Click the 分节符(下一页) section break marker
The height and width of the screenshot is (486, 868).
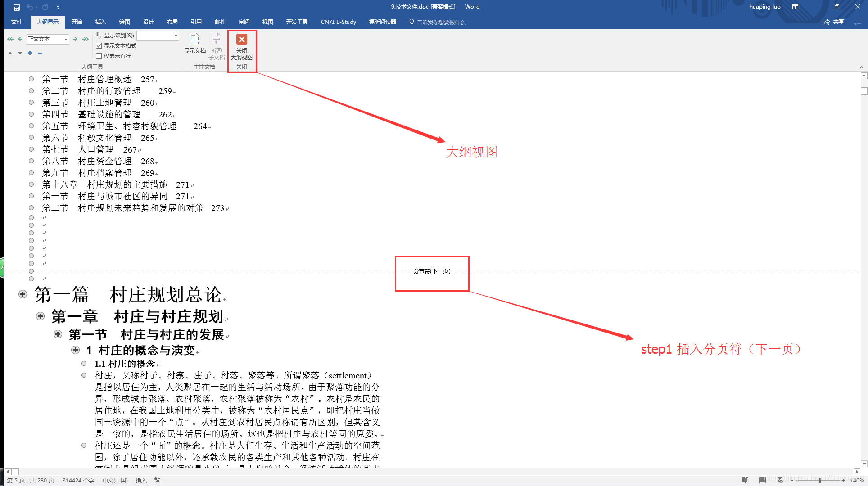(432, 271)
